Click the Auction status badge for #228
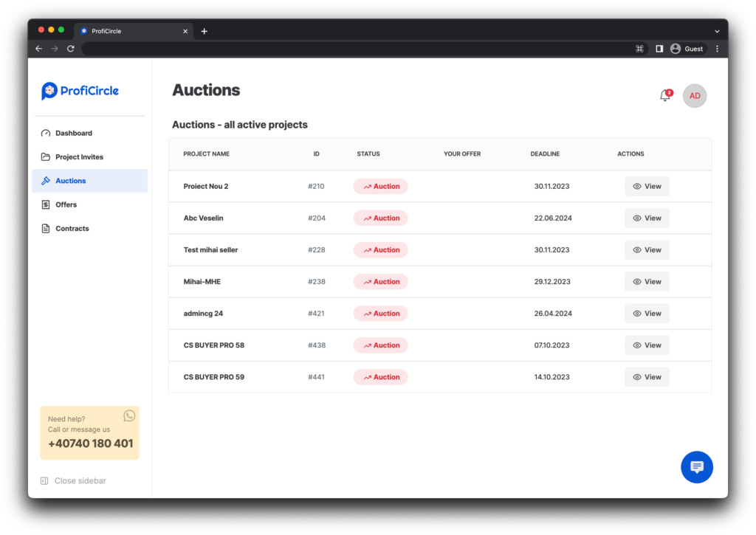 [x=381, y=249]
